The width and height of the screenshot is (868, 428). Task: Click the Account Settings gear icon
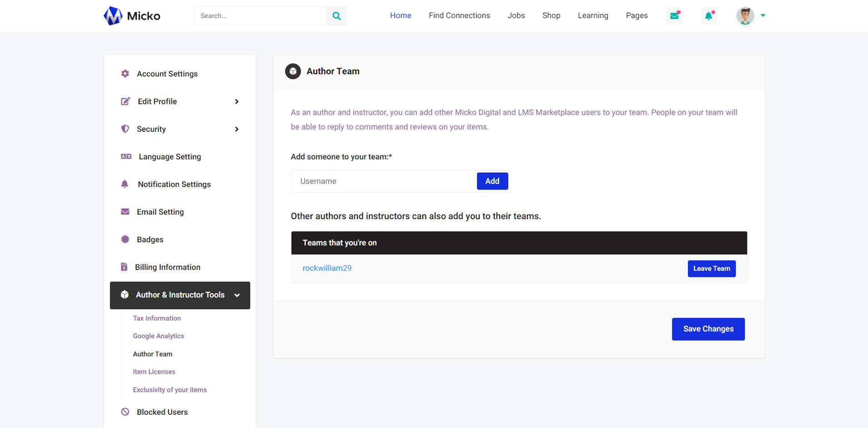(x=125, y=74)
